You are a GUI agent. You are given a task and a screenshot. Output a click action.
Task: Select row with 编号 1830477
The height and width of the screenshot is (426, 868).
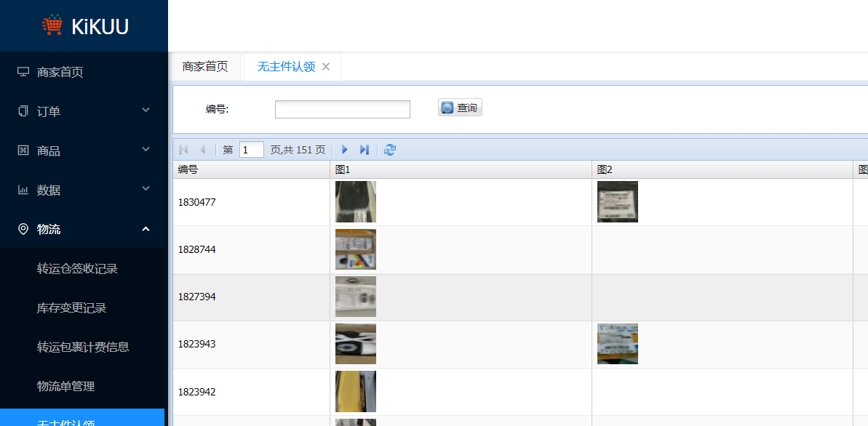[520, 202]
